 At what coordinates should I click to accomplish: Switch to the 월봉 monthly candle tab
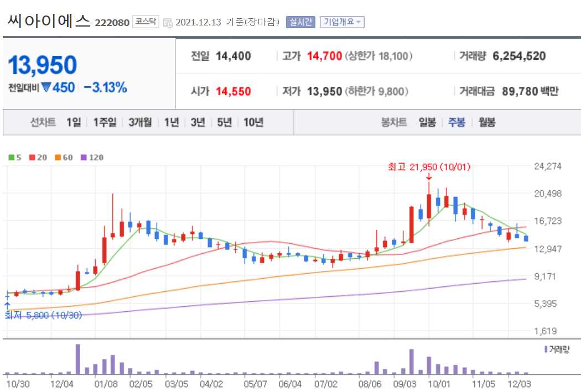point(485,123)
